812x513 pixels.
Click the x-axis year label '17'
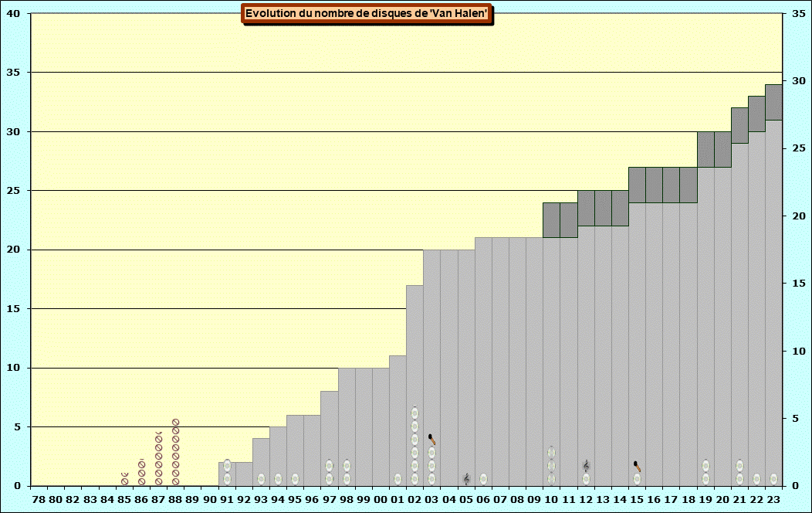(x=672, y=500)
